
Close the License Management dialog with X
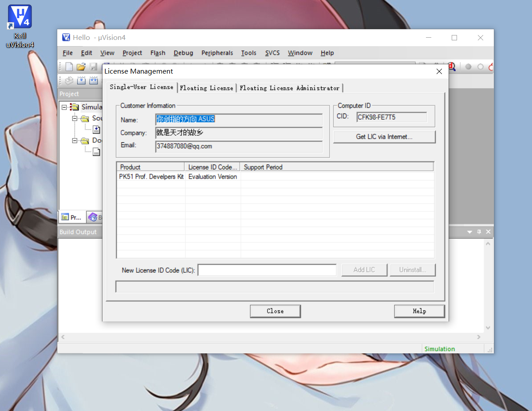439,71
